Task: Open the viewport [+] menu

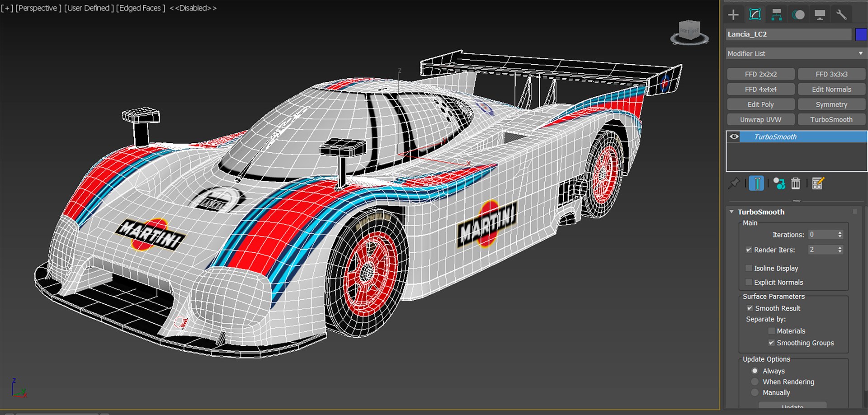Action: click(7, 8)
